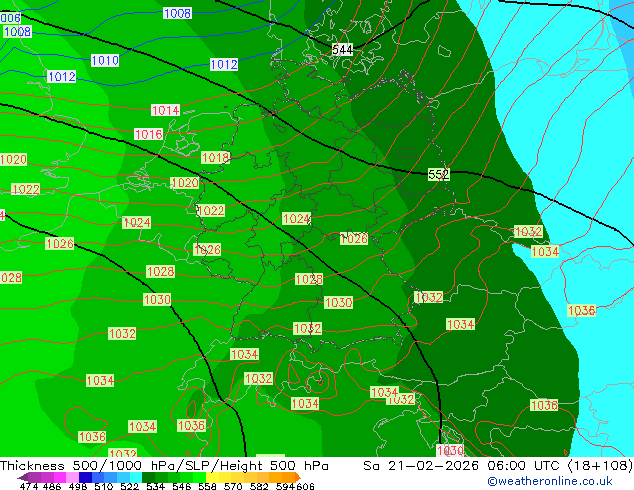Click the purple arrow at legend's low end

pyautogui.click(x=22, y=477)
